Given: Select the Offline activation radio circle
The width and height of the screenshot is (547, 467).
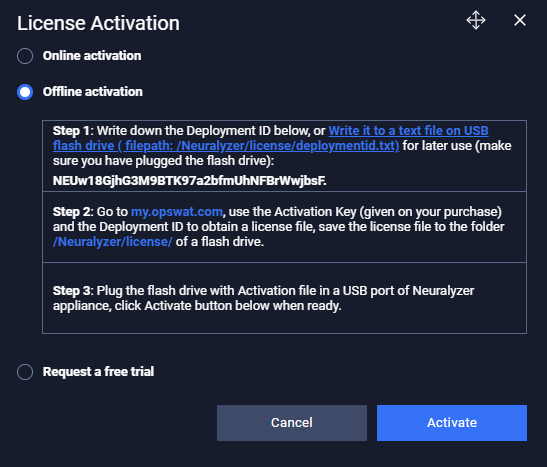Looking at the screenshot, I should pos(25,92).
